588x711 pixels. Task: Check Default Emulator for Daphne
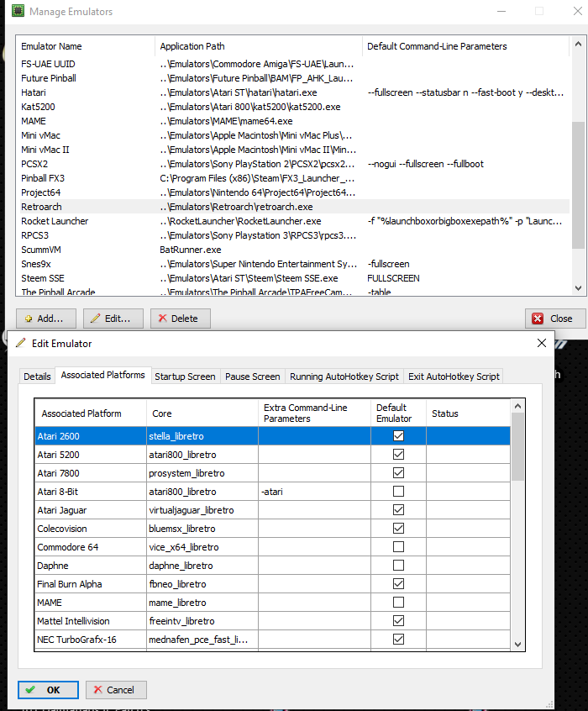(398, 566)
